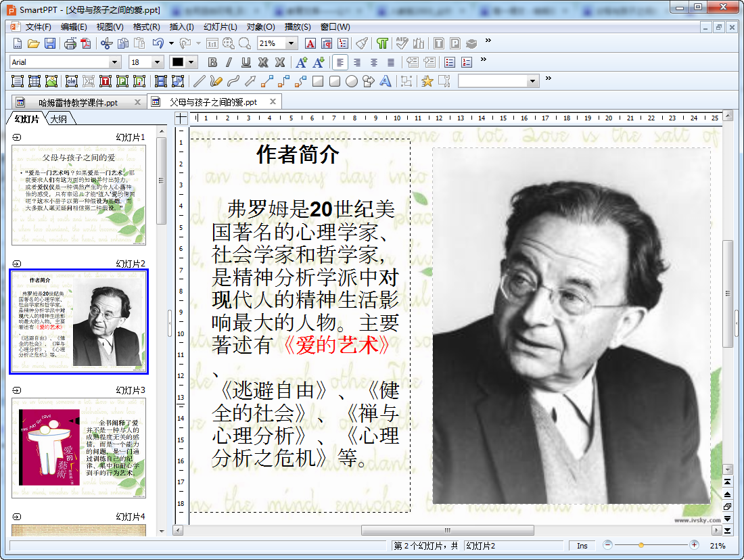Click the Increase Font Size icon
Viewport: 744px width, 560px height.
point(302,62)
